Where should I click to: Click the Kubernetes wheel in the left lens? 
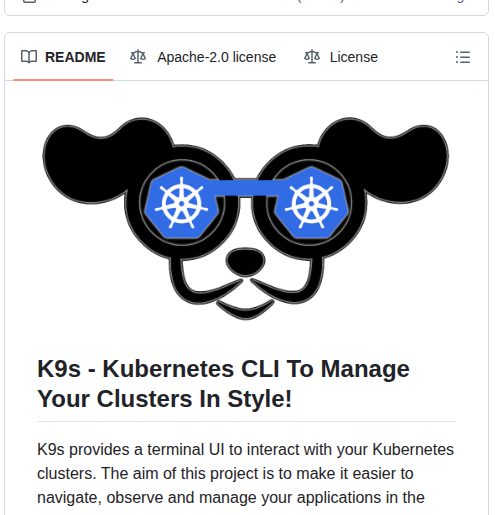(181, 203)
